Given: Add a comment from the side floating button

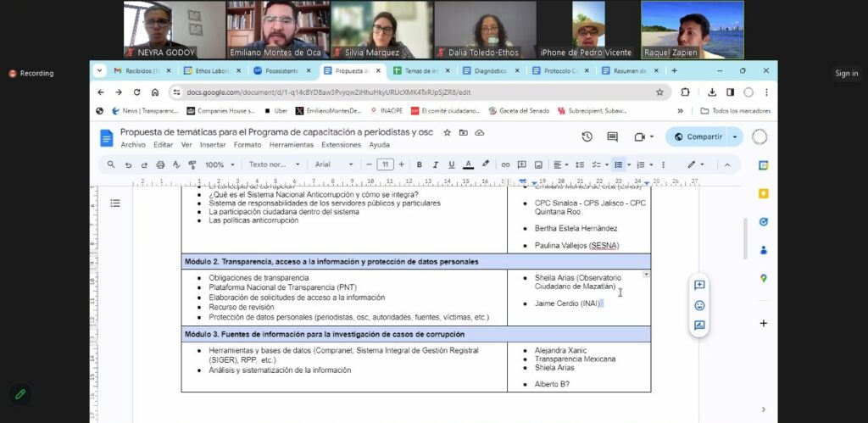Looking at the screenshot, I should (x=699, y=286).
